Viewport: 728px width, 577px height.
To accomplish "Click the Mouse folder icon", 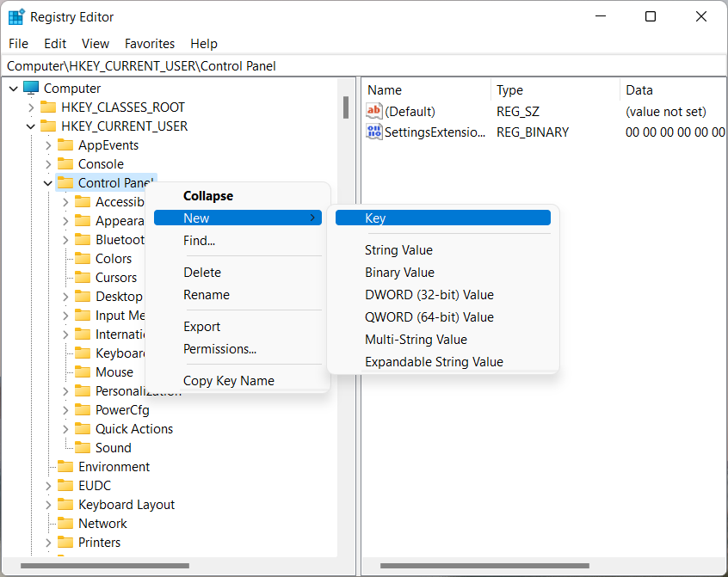I will [83, 372].
